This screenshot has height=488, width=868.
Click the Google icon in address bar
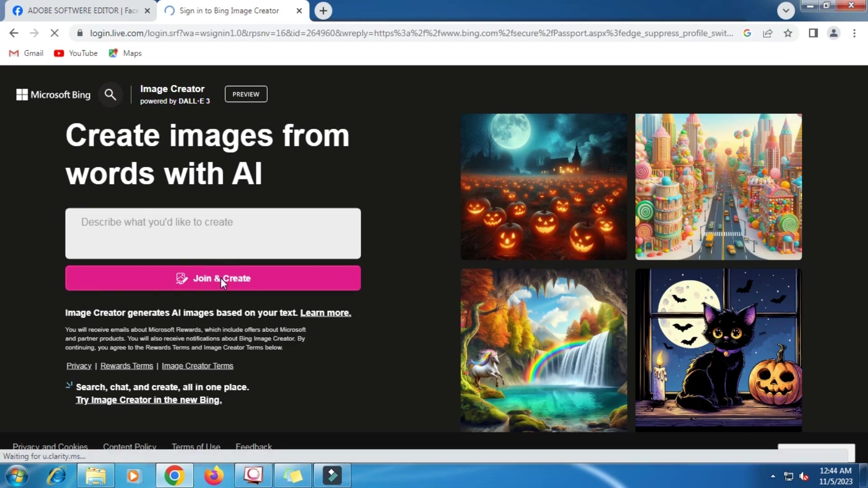[x=747, y=33]
